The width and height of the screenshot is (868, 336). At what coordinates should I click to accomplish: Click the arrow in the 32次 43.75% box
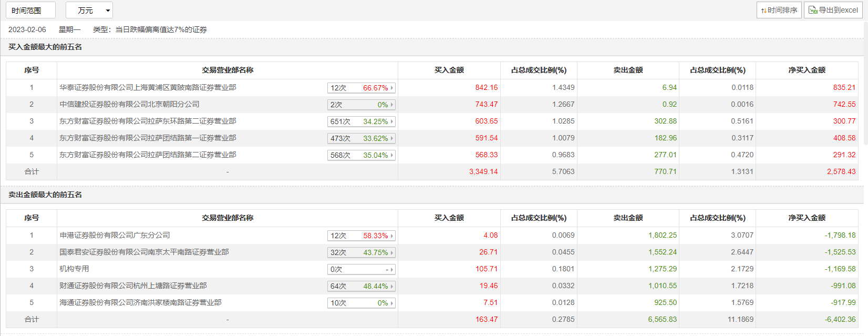pyautogui.click(x=392, y=252)
